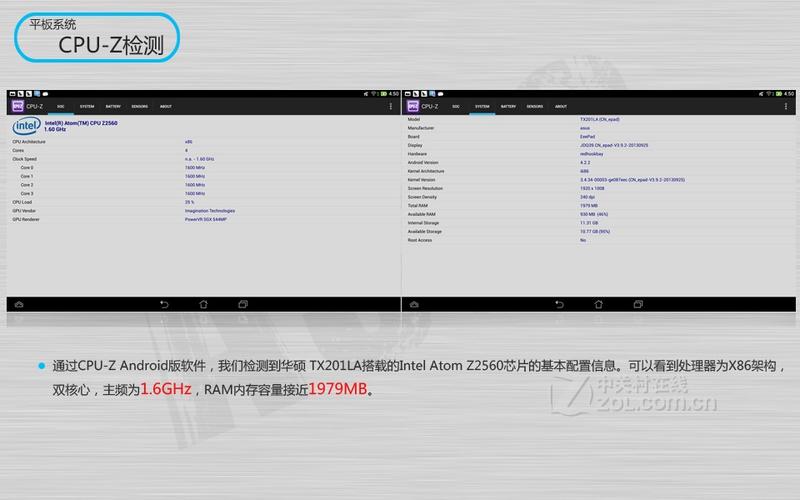Tap the bottom-bar up-arrow icon on the System screen
The image size is (800, 500).
point(414,305)
